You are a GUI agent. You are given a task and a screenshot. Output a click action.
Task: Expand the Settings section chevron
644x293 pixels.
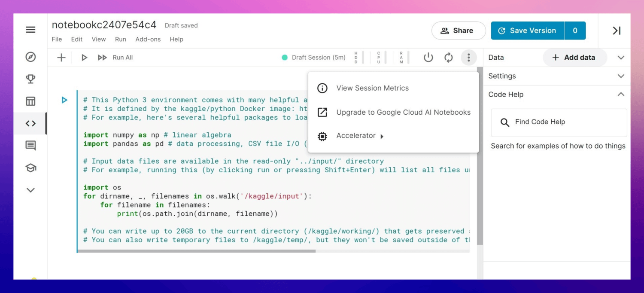click(621, 76)
